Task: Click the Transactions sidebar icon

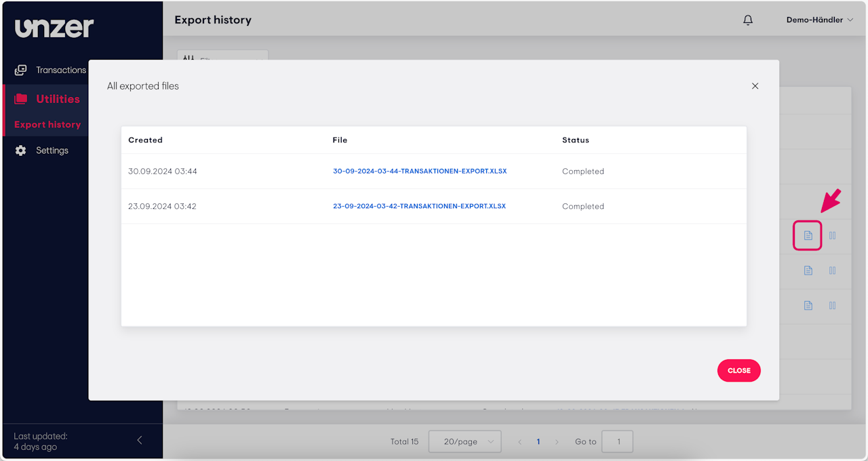Action: pos(21,70)
